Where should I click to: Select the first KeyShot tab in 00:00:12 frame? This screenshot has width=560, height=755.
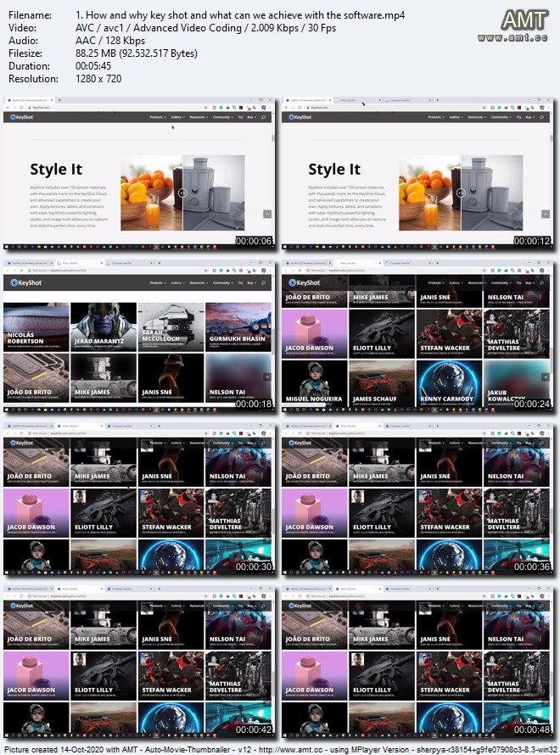[309, 100]
